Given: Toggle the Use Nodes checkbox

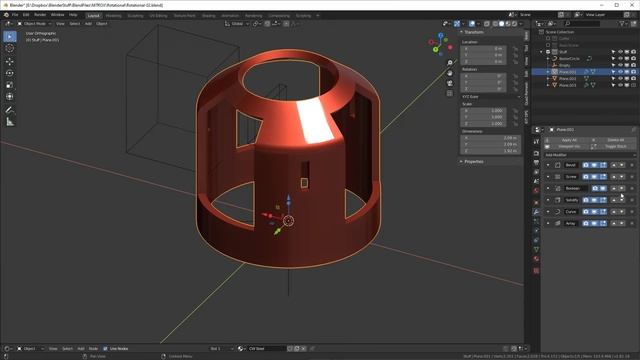Looking at the screenshot, I should coord(105,349).
